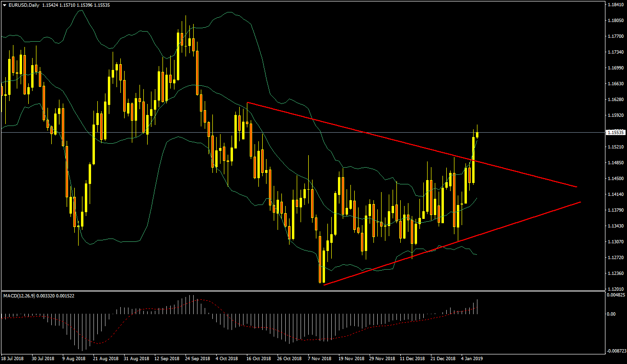Click the 1.16280 level on the price axis

click(615, 100)
